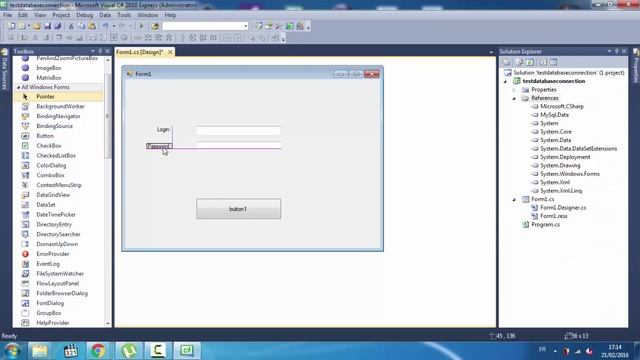This screenshot has height=360, width=640.
Task: Open the active documents list dropdown
Action: 491,52
